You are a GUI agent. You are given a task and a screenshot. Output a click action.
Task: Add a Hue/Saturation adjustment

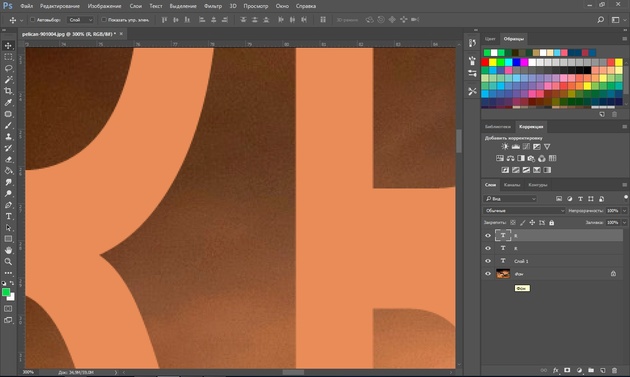(x=500, y=158)
